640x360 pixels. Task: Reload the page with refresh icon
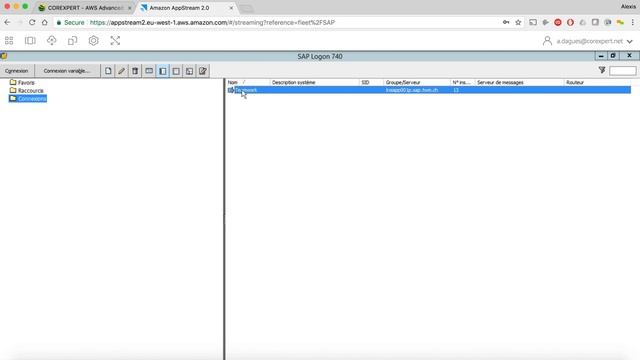[x=32, y=22]
